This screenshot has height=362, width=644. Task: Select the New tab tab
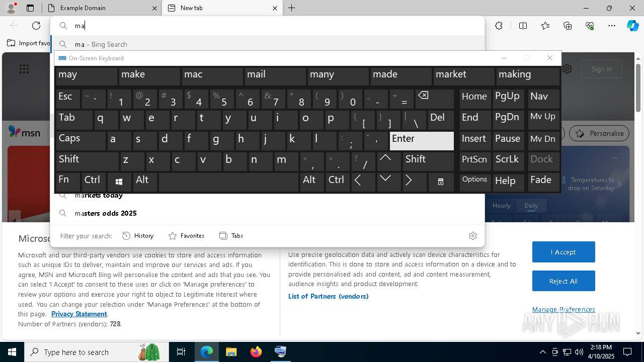coord(222,8)
